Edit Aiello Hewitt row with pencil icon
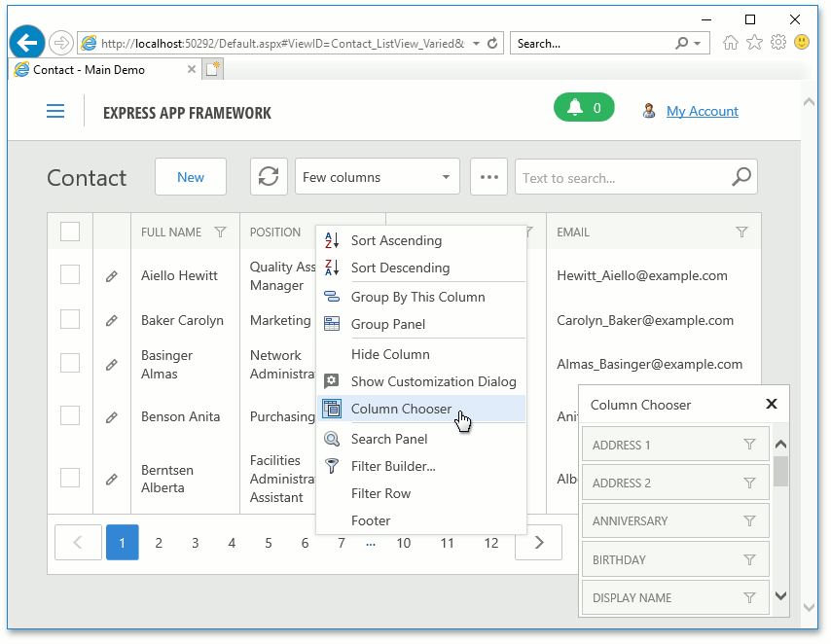This screenshot has width=831, height=644. 111,276
